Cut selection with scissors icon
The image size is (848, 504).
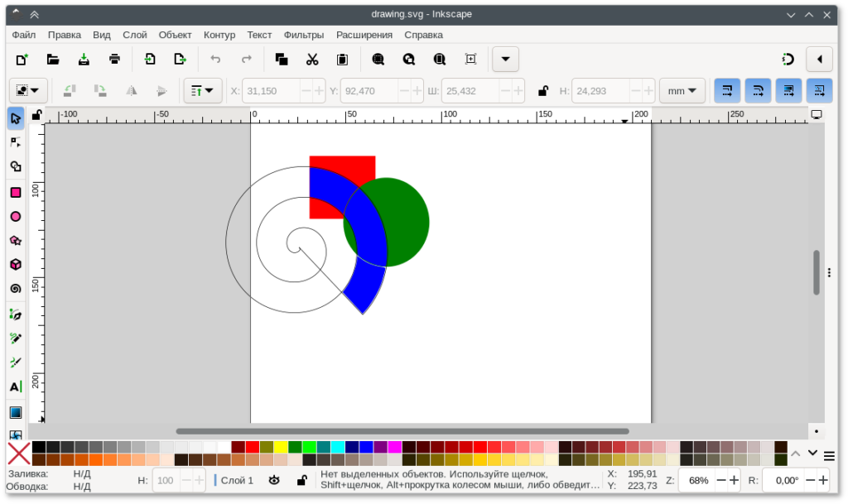pos(312,60)
